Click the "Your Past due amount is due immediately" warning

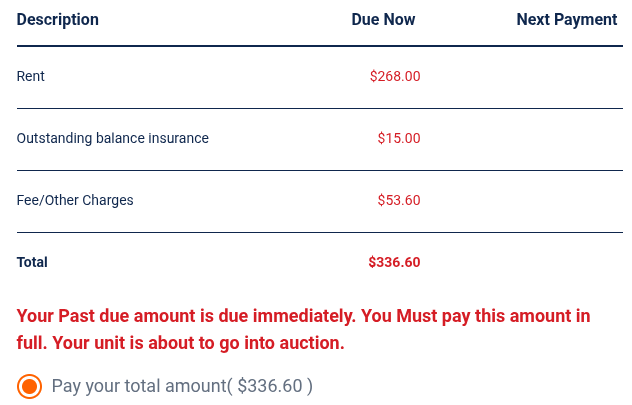[186, 316]
